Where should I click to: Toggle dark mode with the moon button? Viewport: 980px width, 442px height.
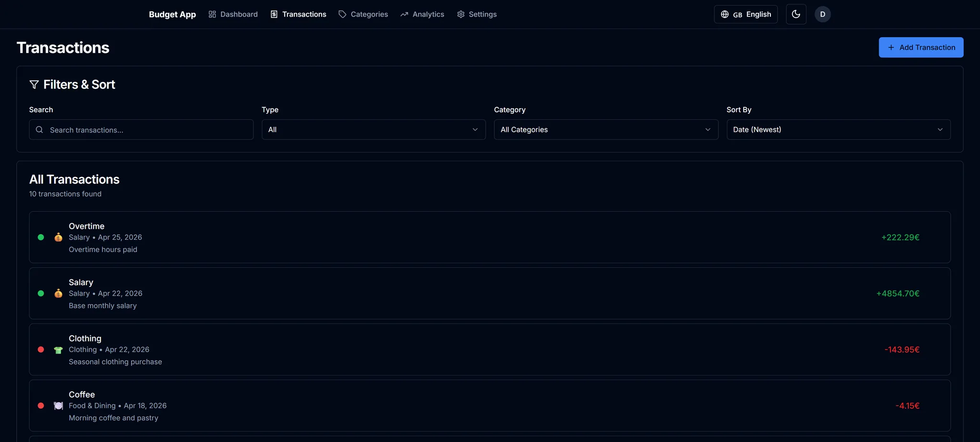coord(796,14)
